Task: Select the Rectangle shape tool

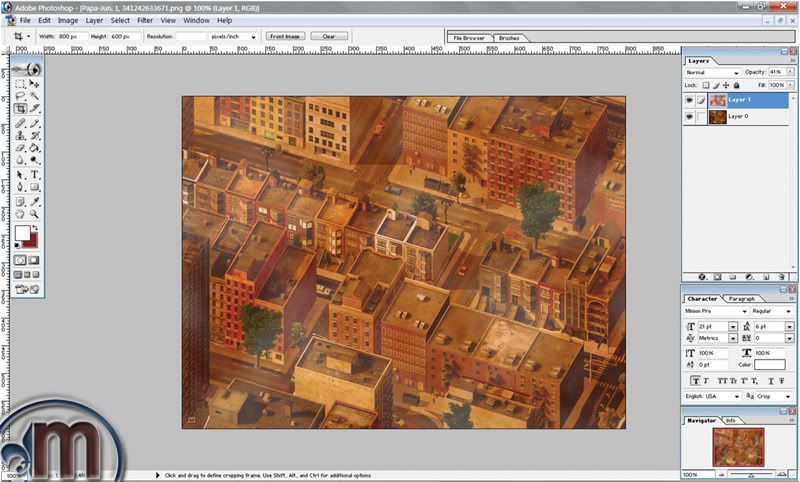Action: click(x=34, y=187)
